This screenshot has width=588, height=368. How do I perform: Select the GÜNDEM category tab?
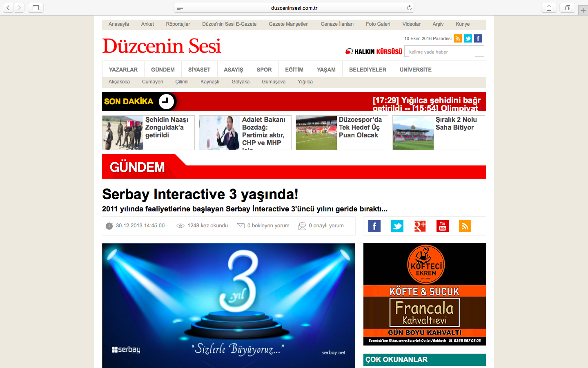click(163, 70)
